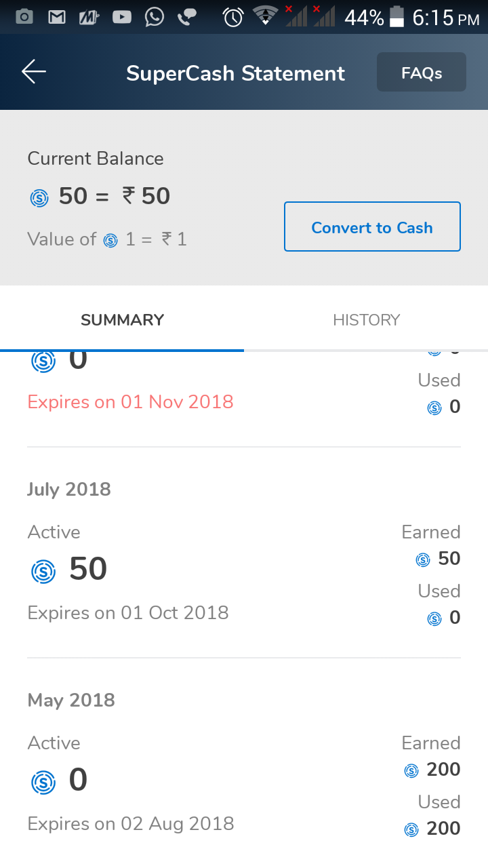Screen dimensions: 488x868
Task: Select the July 2018 statement heading
Action: (x=69, y=489)
